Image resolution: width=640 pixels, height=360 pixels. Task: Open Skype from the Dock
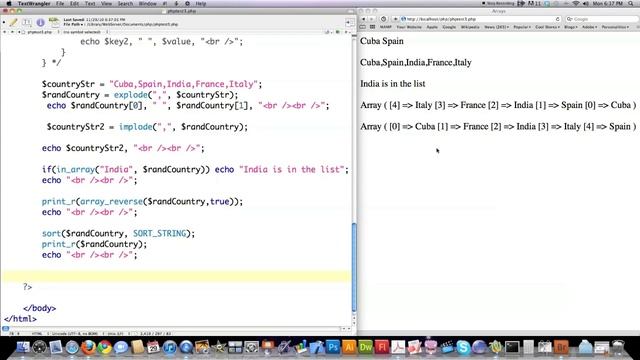click(x=463, y=347)
